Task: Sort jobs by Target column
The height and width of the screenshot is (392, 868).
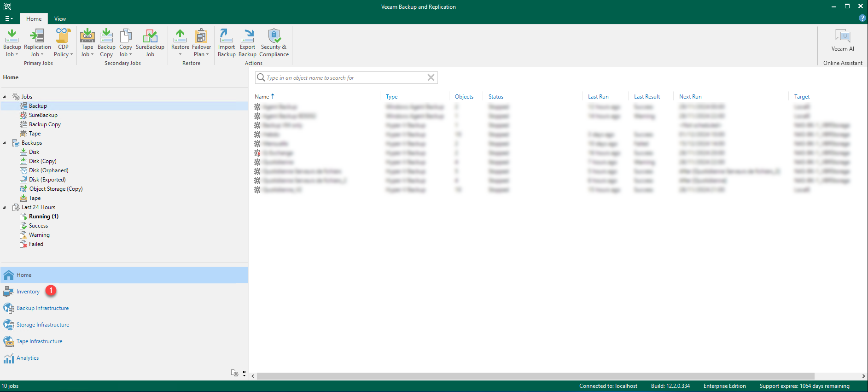Action: pos(802,97)
